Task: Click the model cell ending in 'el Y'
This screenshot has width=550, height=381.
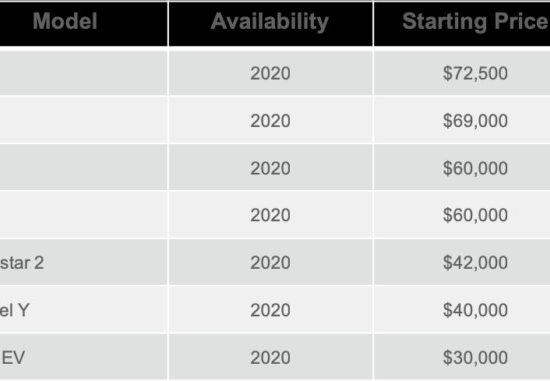Action: pos(83,310)
